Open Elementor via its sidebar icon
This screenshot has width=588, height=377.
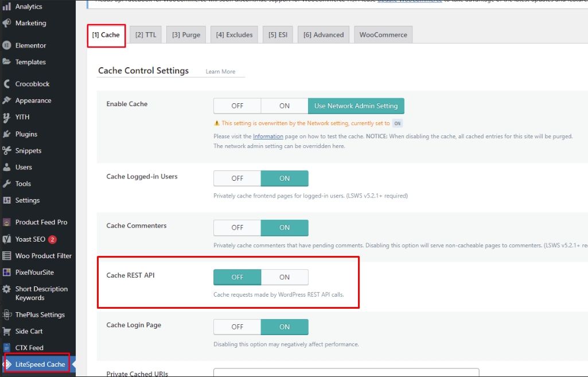(x=6, y=45)
